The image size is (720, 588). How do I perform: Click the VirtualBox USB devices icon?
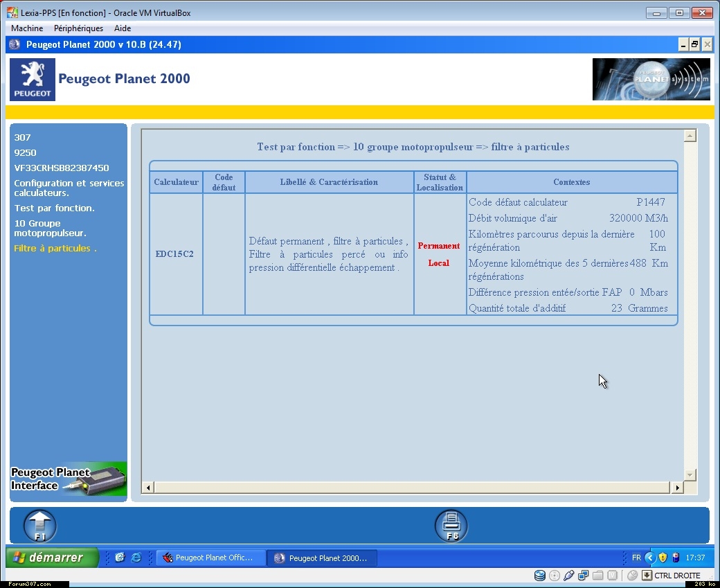569,576
